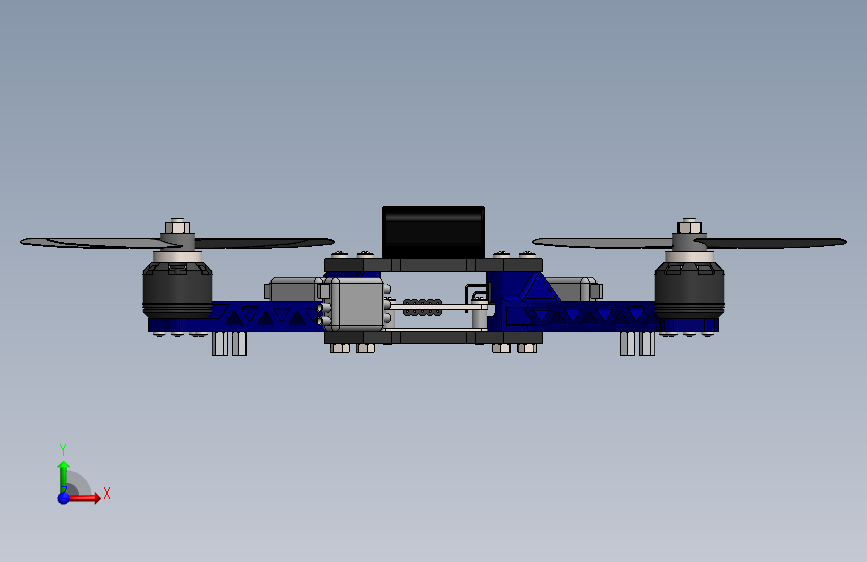Click the green Y-axis arrow of the triad
The image size is (867, 562).
(63, 477)
